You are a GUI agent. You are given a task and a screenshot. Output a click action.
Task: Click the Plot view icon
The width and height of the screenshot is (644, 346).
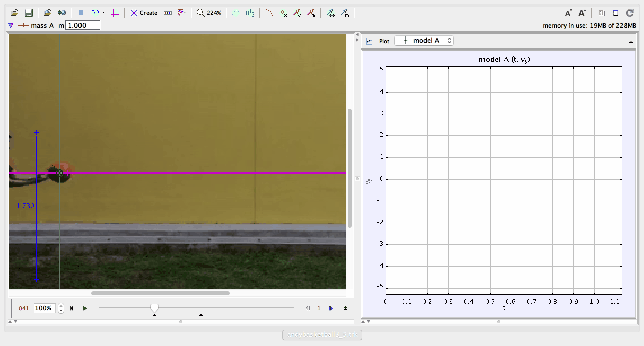click(x=369, y=41)
